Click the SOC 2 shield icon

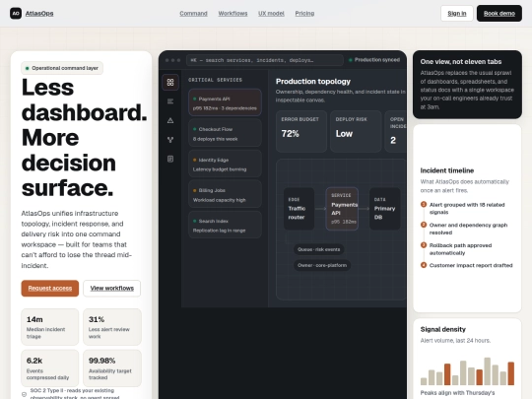click(24, 394)
